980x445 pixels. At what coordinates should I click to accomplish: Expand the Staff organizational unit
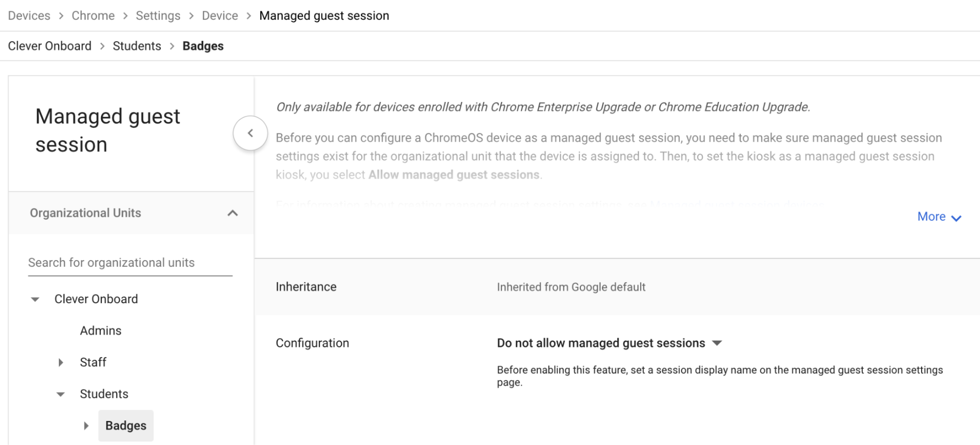(60, 362)
